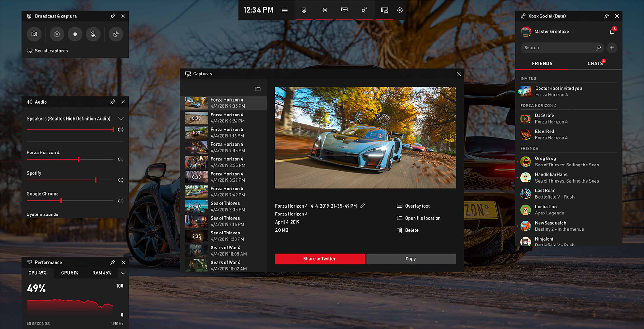The width and height of the screenshot is (644, 329).
Task: Toggle the Audio widget in top bar
Action: (x=324, y=10)
